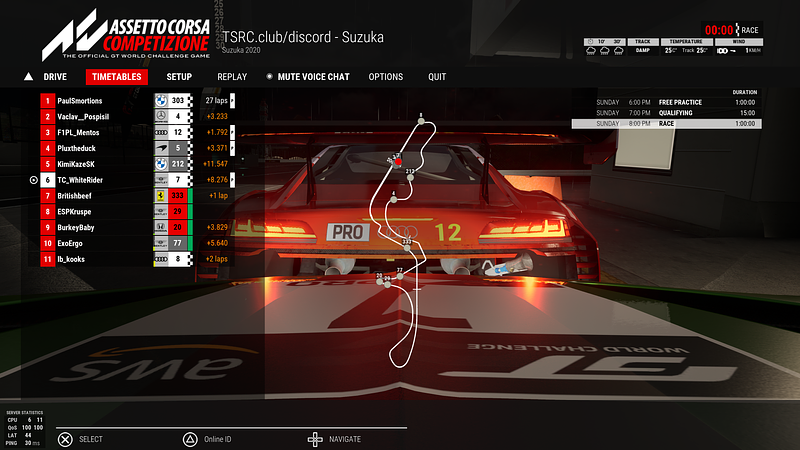Screen dimensions: 800x450
Task: Select driver ESPKruspe in the standings
Action: click(x=74, y=211)
